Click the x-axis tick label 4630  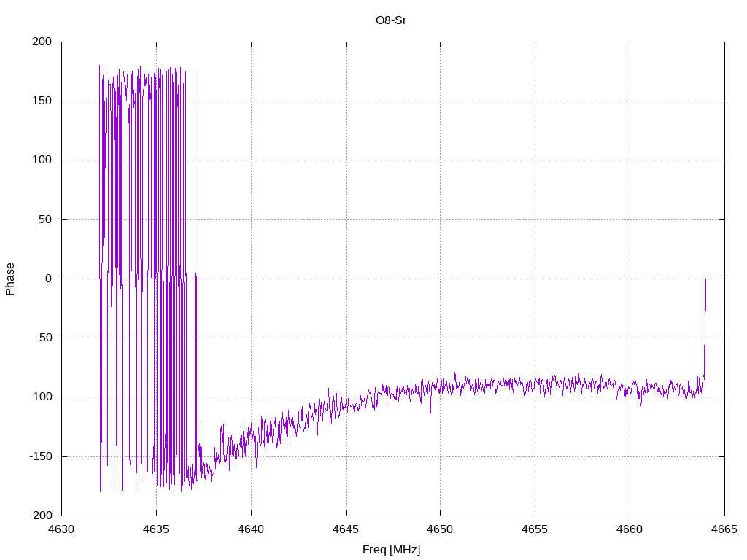pyautogui.click(x=61, y=529)
